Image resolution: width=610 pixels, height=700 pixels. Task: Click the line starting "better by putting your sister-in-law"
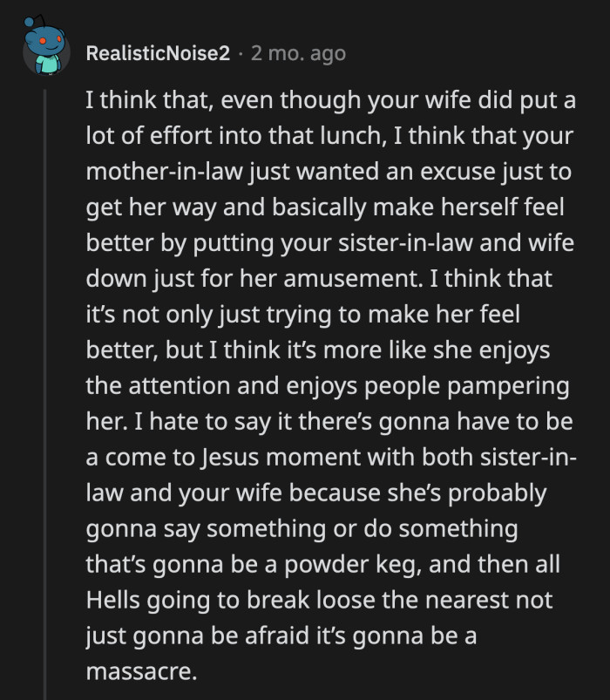(x=330, y=241)
